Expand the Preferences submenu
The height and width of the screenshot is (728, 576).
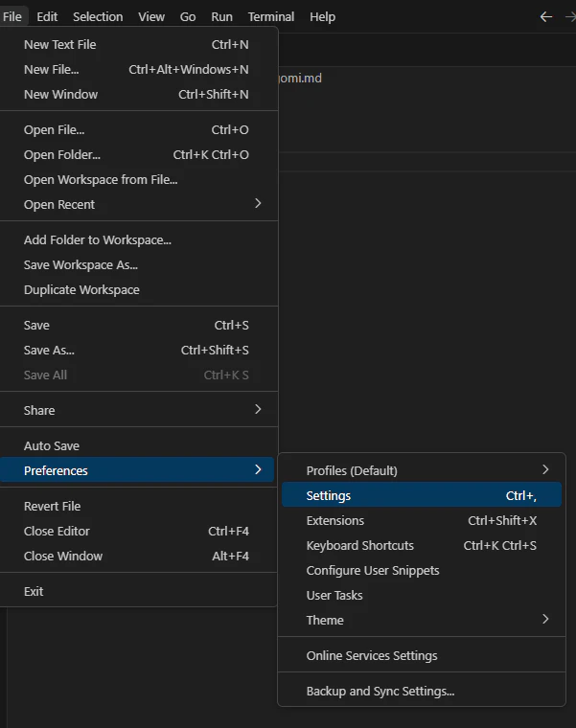point(137,470)
